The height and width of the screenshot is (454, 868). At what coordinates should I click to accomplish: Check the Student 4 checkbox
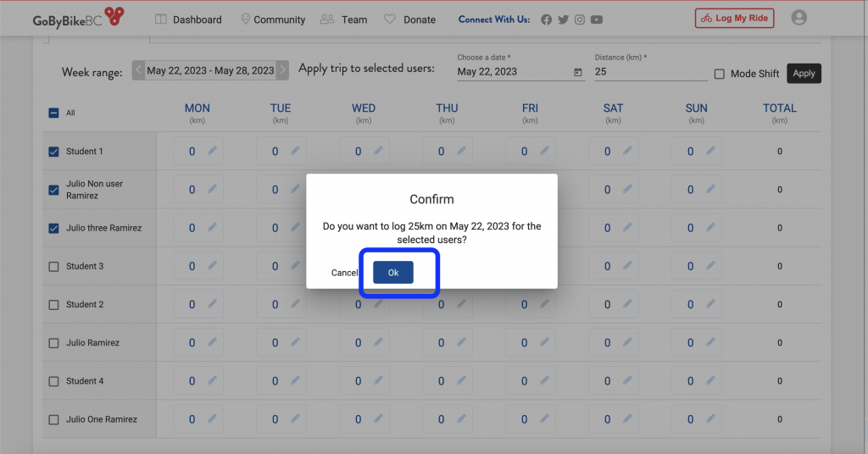point(53,381)
